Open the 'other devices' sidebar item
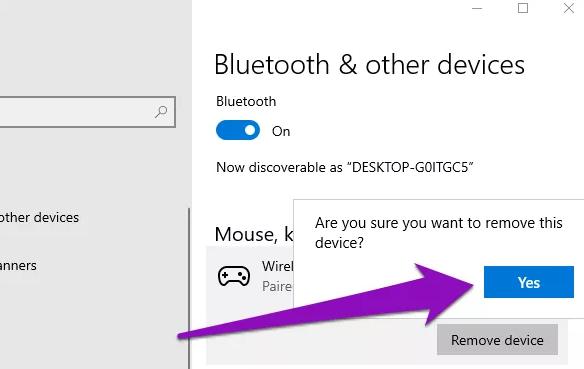The width and height of the screenshot is (584, 369). tap(39, 217)
